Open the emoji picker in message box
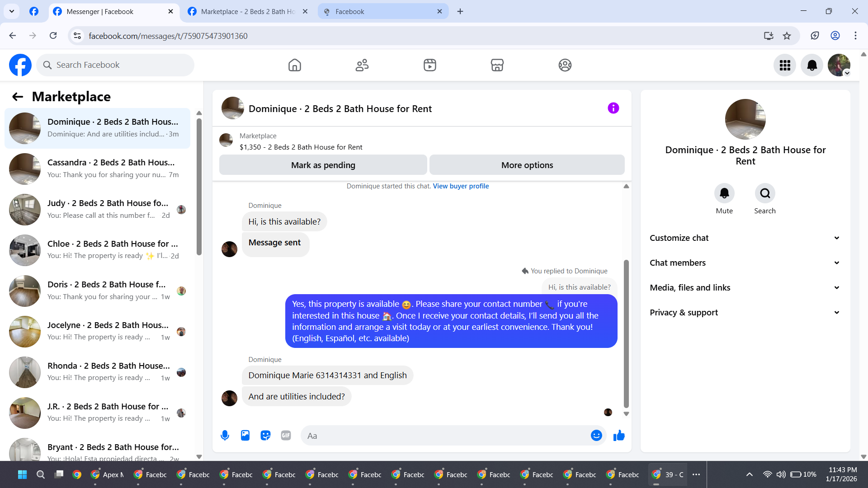 [596, 436]
